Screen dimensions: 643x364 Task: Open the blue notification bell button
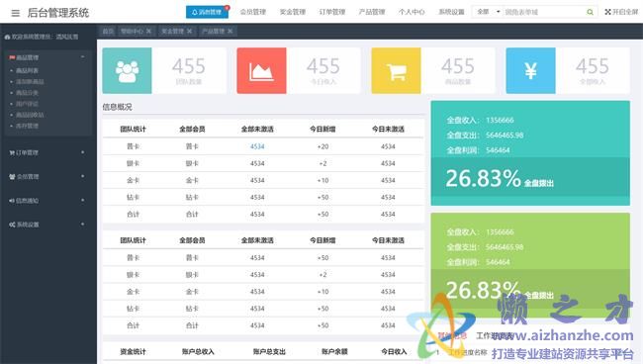click(207, 12)
